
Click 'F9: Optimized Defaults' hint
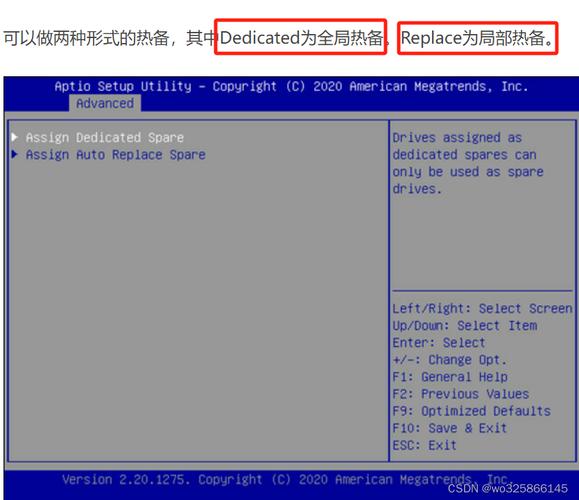click(472, 411)
